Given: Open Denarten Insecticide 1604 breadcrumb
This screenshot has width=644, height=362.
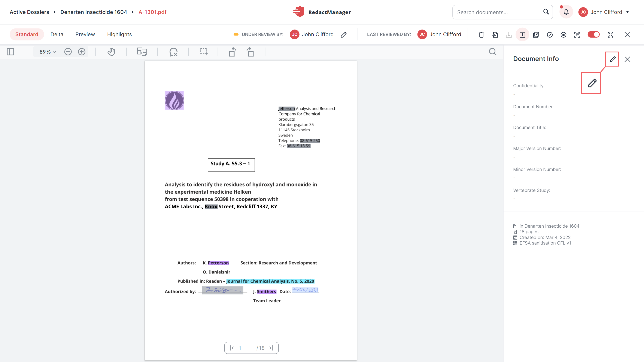Looking at the screenshot, I should tap(94, 12).
